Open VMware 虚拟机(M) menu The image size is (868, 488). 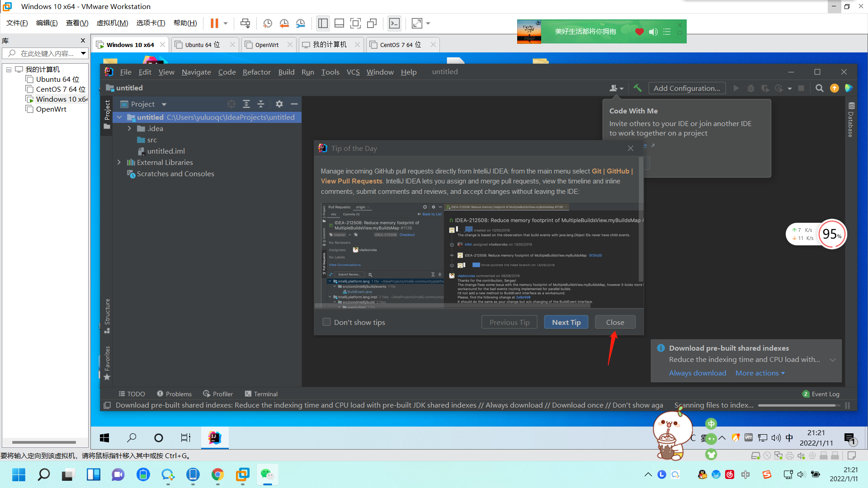(112, 23)
